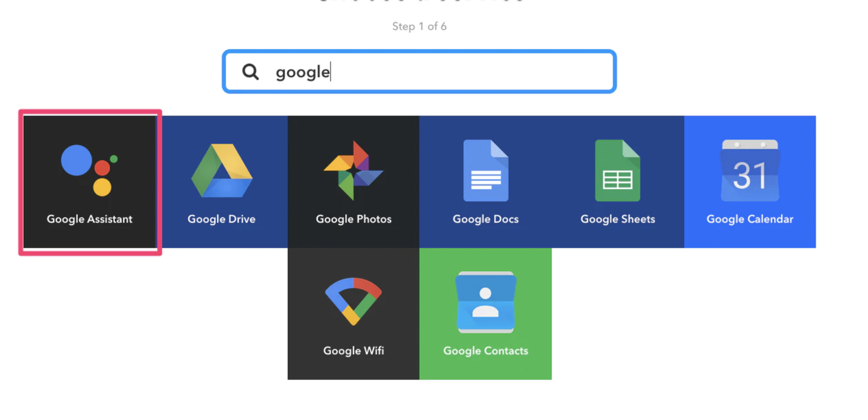868x420 pixels.
Task: Click the typed word "google" in search box
Action: point(302,72)
